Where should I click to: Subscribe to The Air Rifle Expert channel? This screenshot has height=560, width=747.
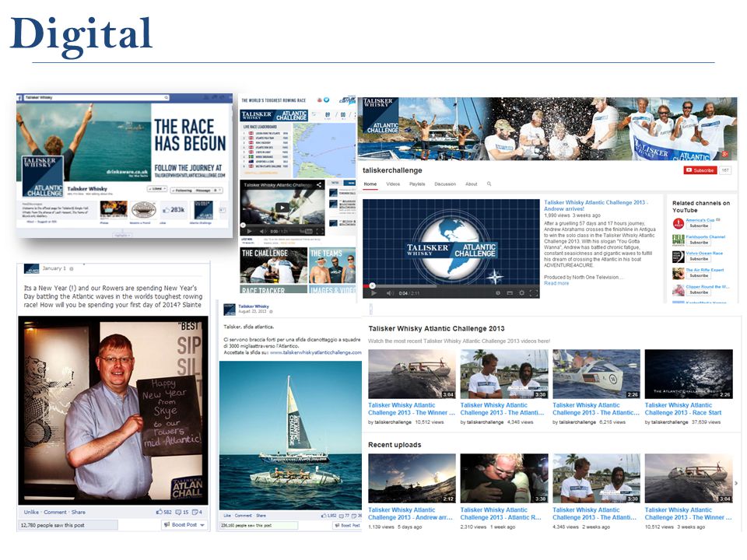click(x=699, y=275)
